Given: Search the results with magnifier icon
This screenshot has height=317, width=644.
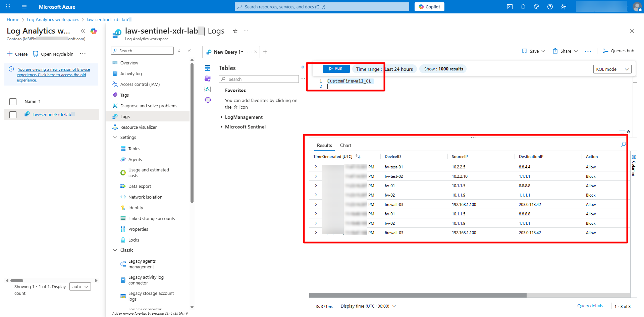Looking at the screenshot, I should pyautogui.click(x=623, y=145).
